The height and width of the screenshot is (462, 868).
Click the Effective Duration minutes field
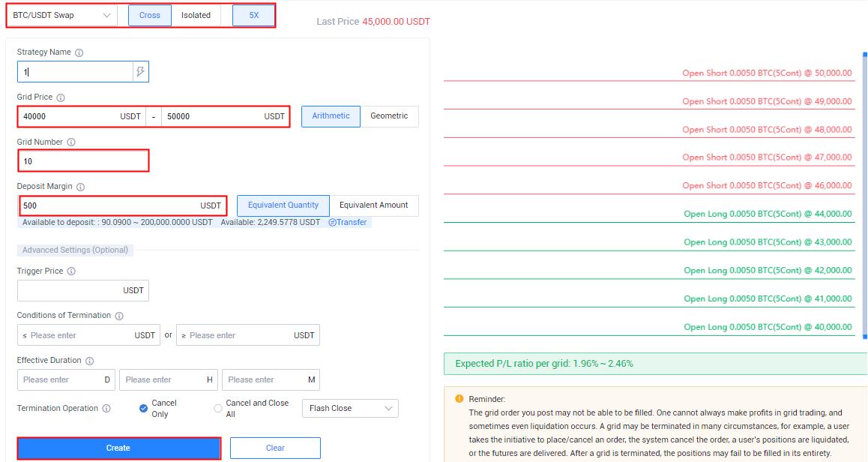tap(271, 380)
